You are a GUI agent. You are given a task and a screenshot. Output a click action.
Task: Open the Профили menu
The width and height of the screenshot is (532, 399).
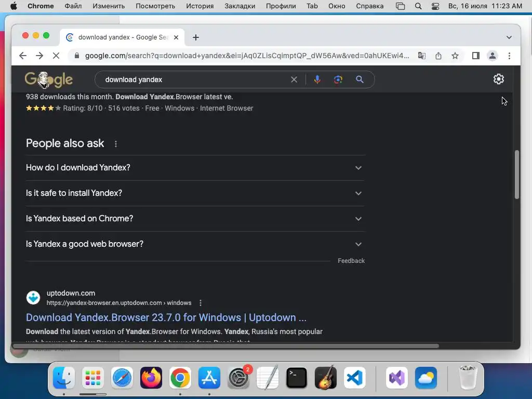point(281,6)
